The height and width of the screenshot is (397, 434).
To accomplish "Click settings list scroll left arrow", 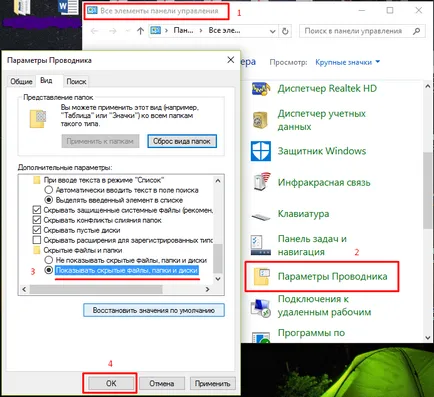I will pyautogui.click(x=24, y=289).
